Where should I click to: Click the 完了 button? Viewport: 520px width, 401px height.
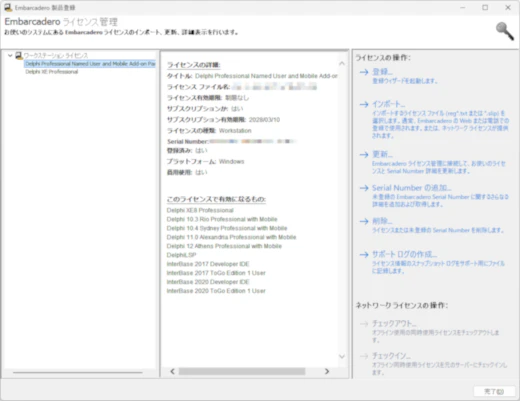(494, 391)
